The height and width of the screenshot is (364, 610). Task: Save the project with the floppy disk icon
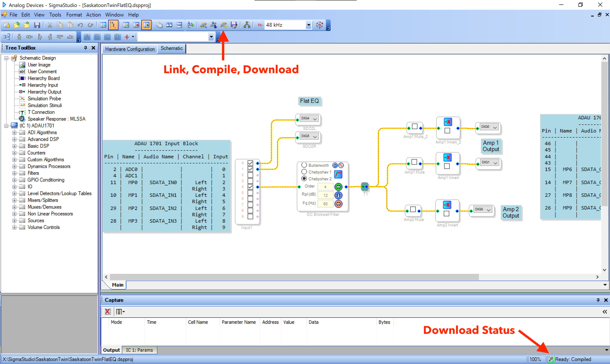[x=37, y=25]
